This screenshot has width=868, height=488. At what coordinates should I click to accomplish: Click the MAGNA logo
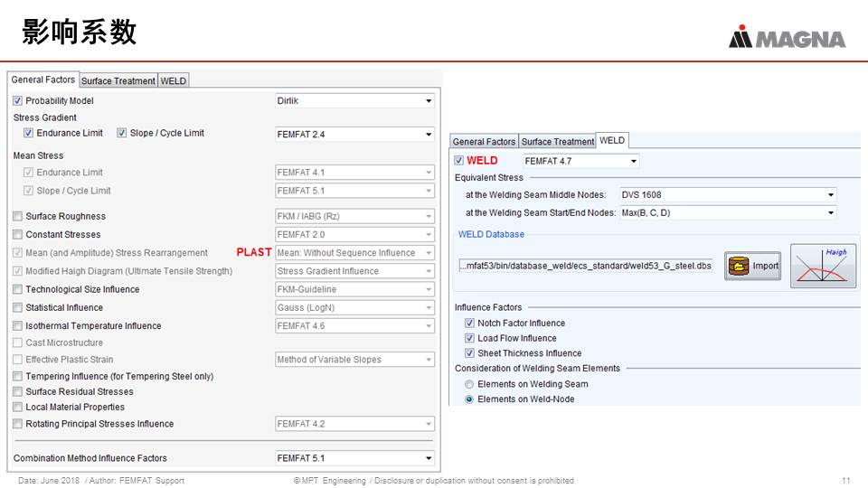(x=787, y=38)
